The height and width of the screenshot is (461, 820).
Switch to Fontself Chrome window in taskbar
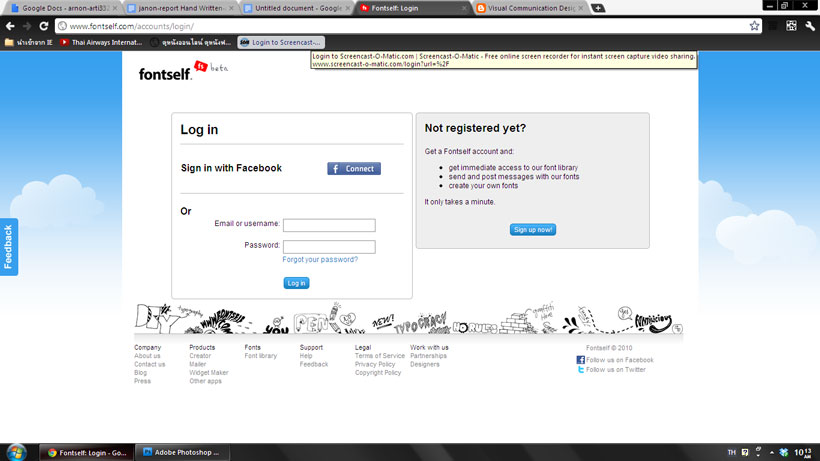pyautogui.click(x=87, y=452)
